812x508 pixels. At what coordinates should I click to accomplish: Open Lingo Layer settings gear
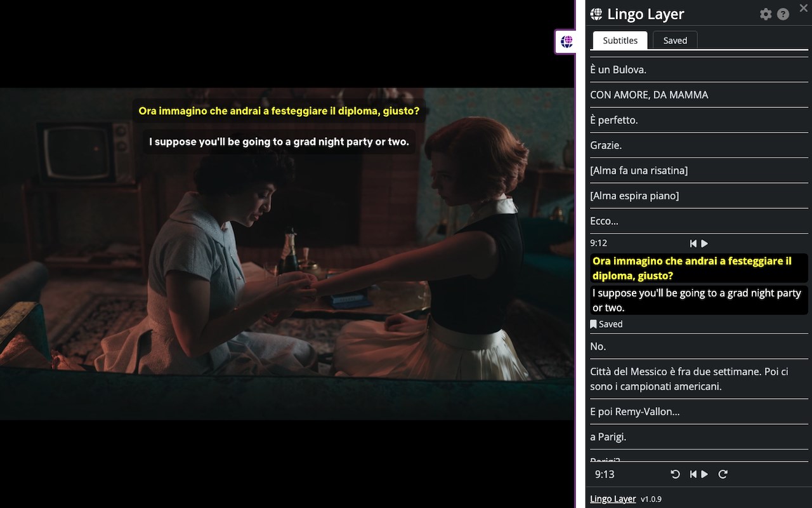point(766,14)
